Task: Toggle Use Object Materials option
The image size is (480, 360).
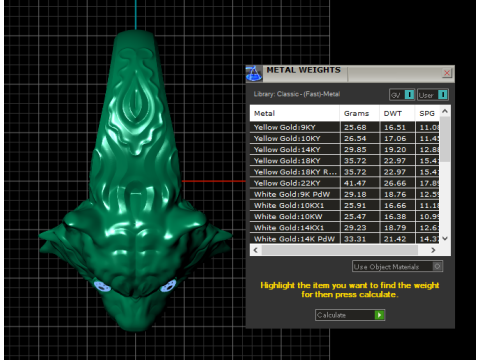Action: click(397, 266)
